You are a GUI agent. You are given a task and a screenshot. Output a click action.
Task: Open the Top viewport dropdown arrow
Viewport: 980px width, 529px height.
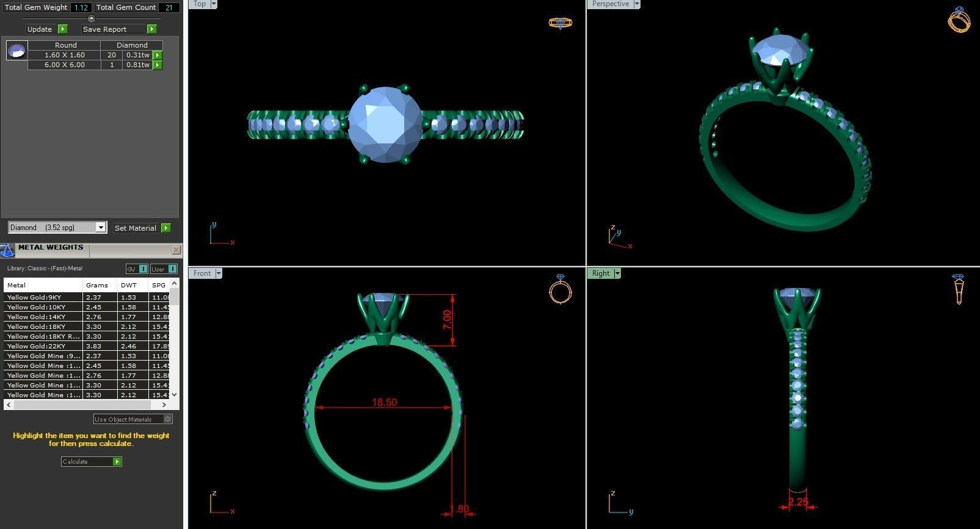pos(214,4)
